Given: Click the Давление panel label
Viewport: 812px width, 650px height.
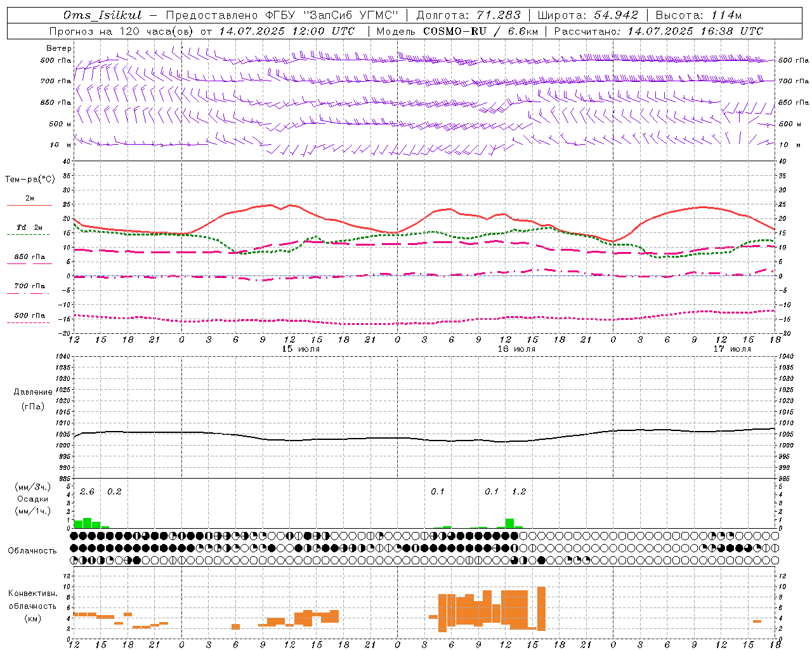Looking at the screenshot, I should pos(32,392).
